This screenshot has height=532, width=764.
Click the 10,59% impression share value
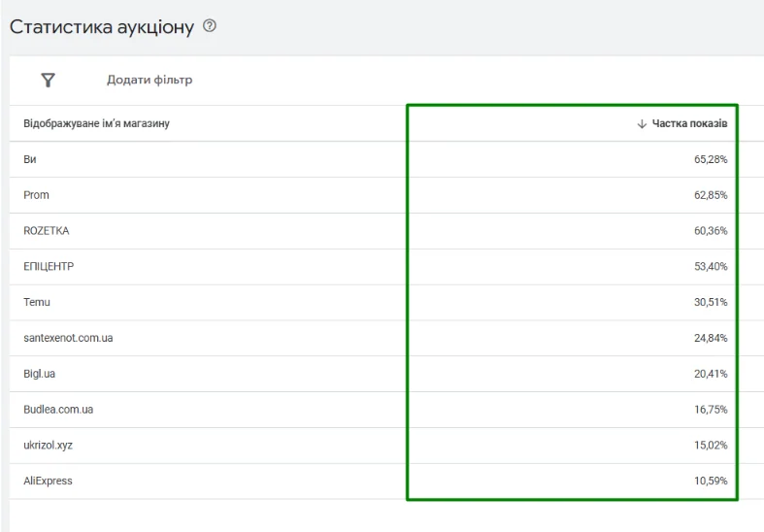(711, 481)
